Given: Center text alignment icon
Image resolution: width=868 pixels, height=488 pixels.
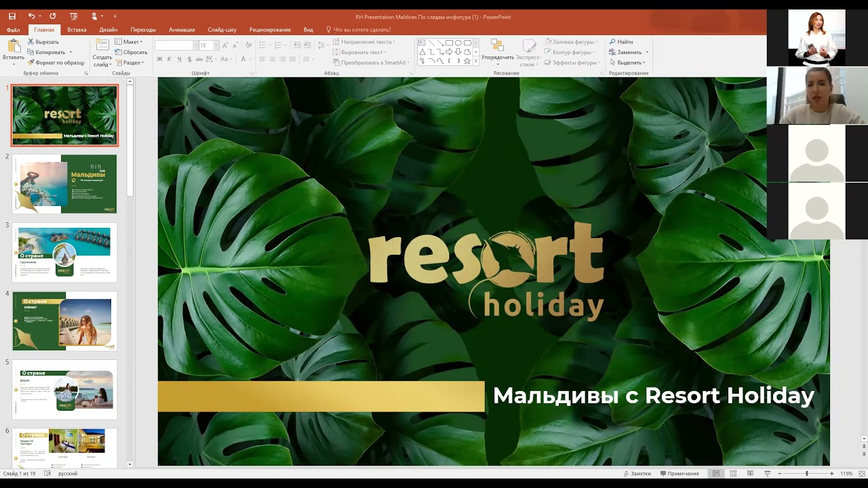Looking at the screenshot, I should pyautogui.click(x=273, y=60).
